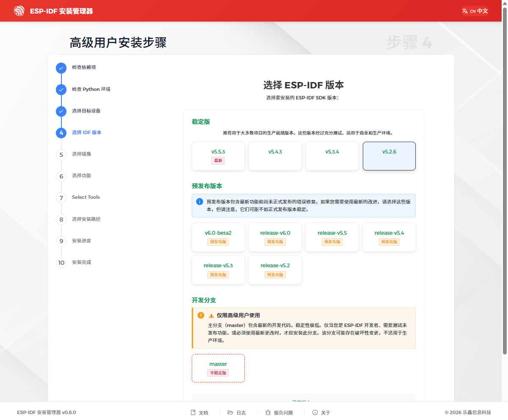Image resolution: width=508 pixels, height=420 pixels.
Task: Select stable version v5.4.3
Action: click(x=275, y=156)
